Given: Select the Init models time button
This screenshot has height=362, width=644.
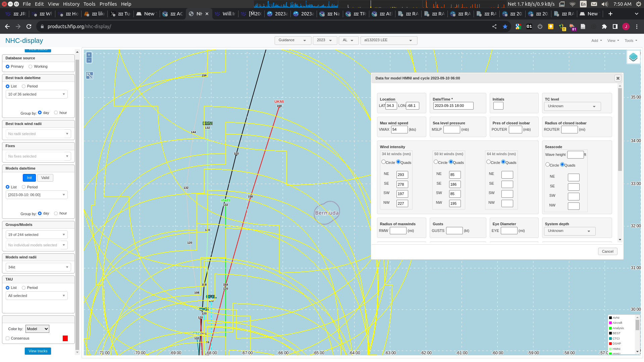Looking at the screenshot, I should pyautogui.click(x=29, y=178).
